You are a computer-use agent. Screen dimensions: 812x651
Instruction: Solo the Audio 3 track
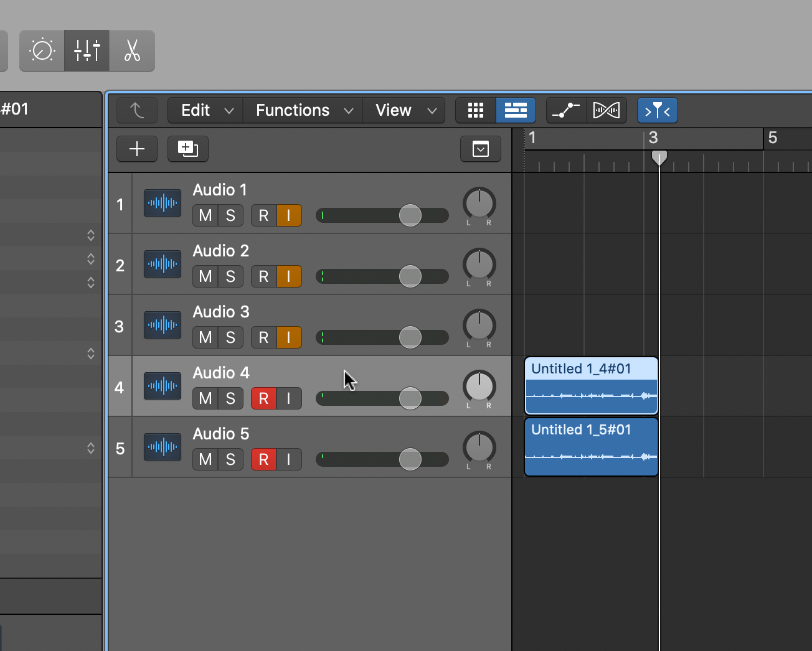[x=230, y=337]
